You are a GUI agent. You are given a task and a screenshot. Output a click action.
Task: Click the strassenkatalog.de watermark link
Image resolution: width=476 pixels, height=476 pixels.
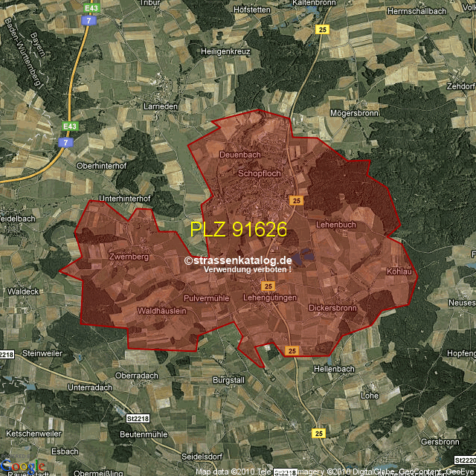[x=238, y=260]
